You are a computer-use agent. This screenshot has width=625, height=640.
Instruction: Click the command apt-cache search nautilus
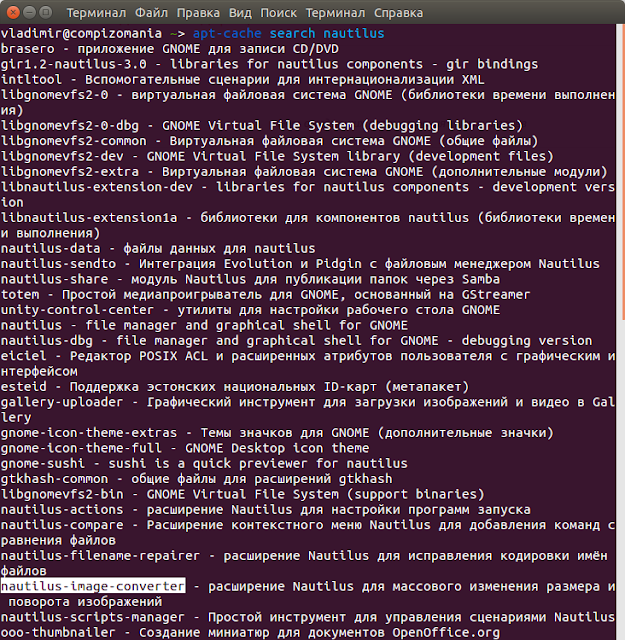pos(289,33)
